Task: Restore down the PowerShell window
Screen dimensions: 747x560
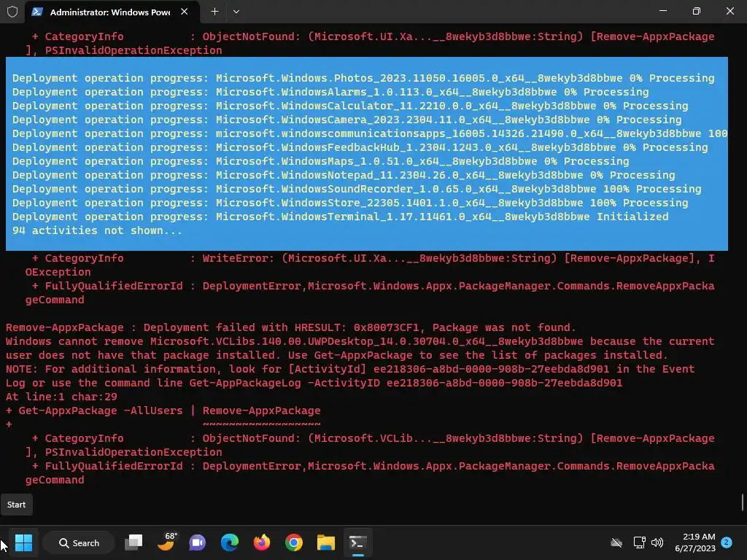Action: tap(697, 11)
